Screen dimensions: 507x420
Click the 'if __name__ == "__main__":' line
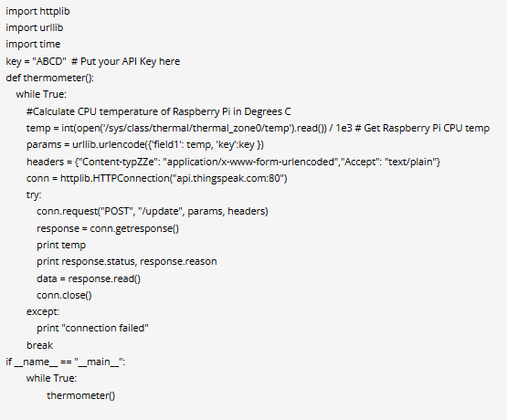click(x=66, y=362)
